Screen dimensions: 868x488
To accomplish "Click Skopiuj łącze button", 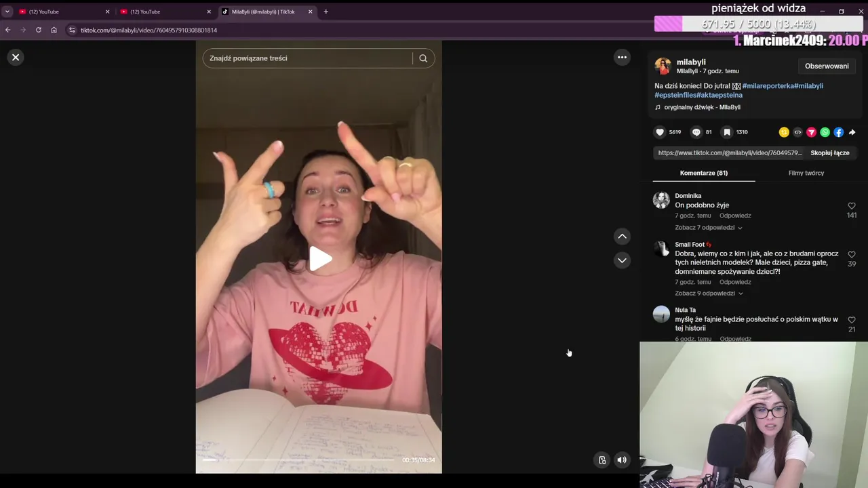I will (x=829, y=153).
